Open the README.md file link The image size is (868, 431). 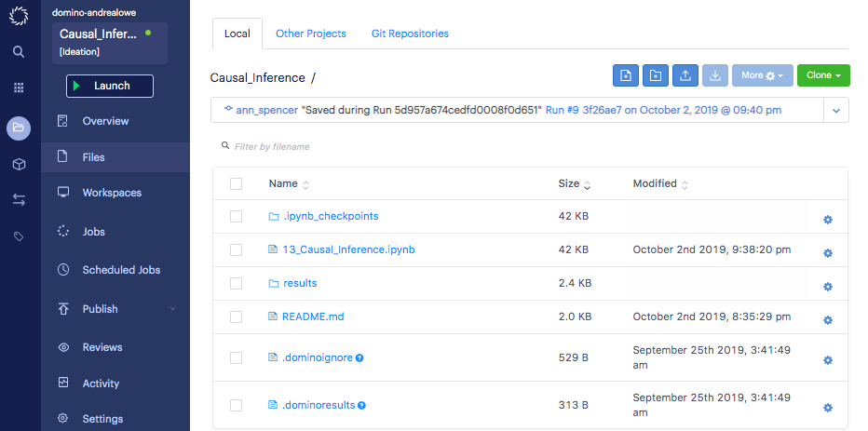tap(313, 317)
